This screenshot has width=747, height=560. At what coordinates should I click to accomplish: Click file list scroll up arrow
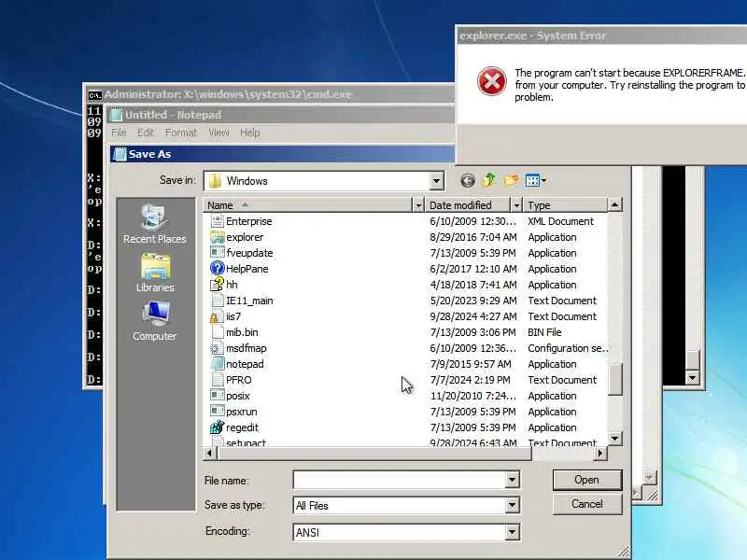(x=615, y=204)
